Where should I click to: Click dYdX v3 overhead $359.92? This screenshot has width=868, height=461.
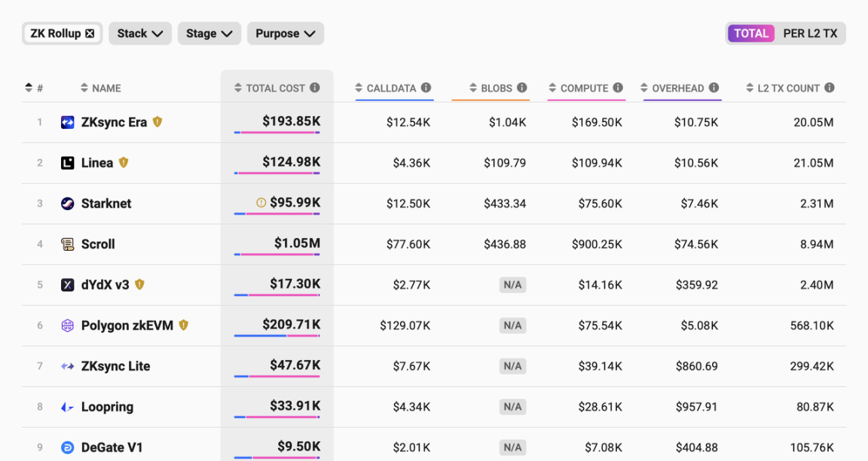coord(697,285)
